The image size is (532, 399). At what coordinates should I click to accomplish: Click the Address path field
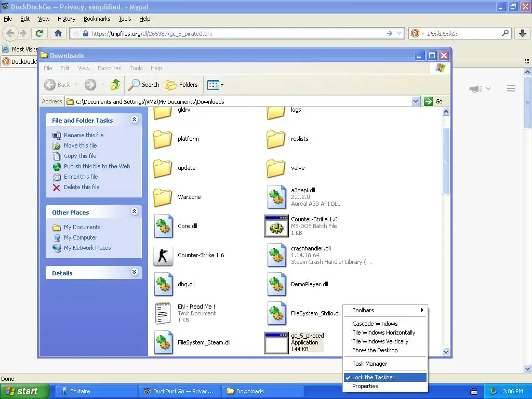[238, 101]
